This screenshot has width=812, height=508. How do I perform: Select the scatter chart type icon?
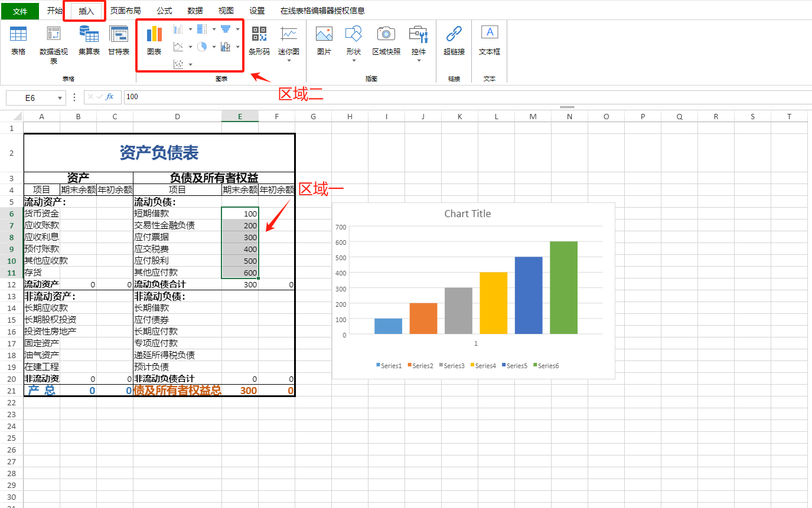pyautogui.click(x=178, y=64)
